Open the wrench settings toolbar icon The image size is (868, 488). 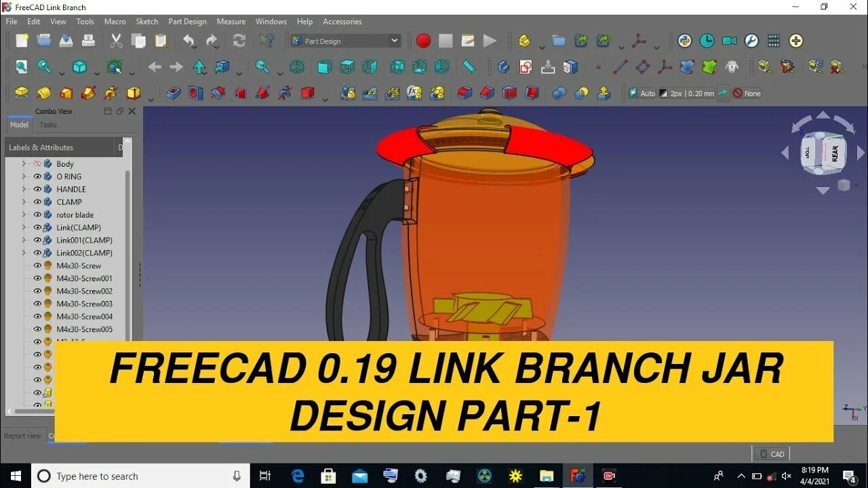point(751,41)
